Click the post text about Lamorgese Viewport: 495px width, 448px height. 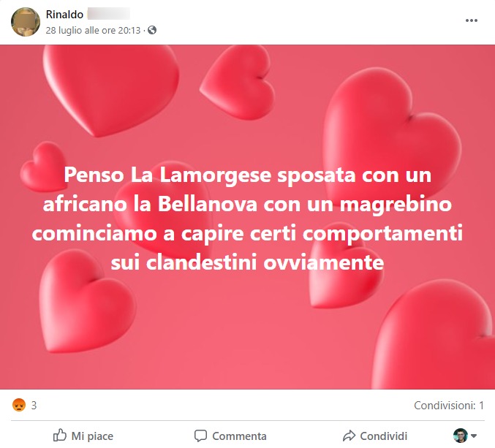click(x=247, y=218)
